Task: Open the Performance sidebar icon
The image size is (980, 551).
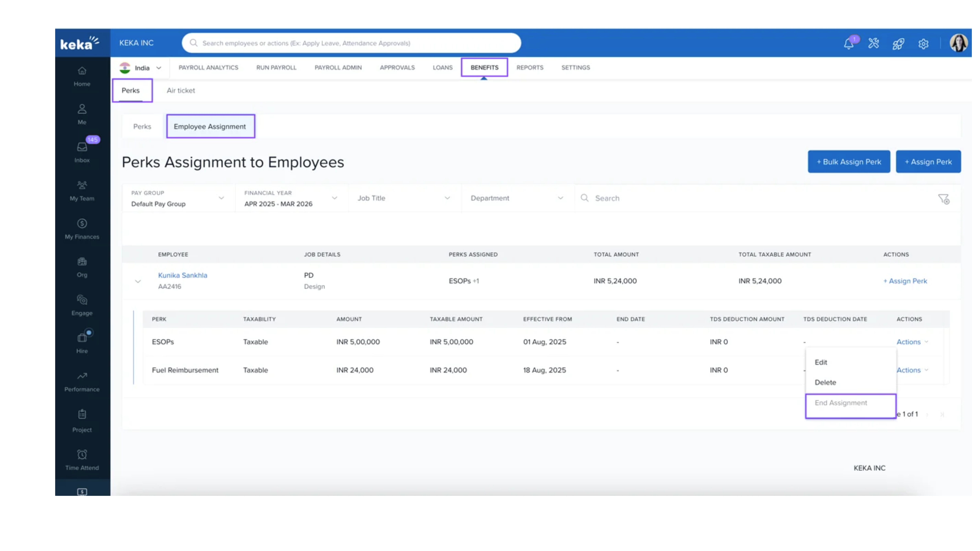Action: [82, 381]
